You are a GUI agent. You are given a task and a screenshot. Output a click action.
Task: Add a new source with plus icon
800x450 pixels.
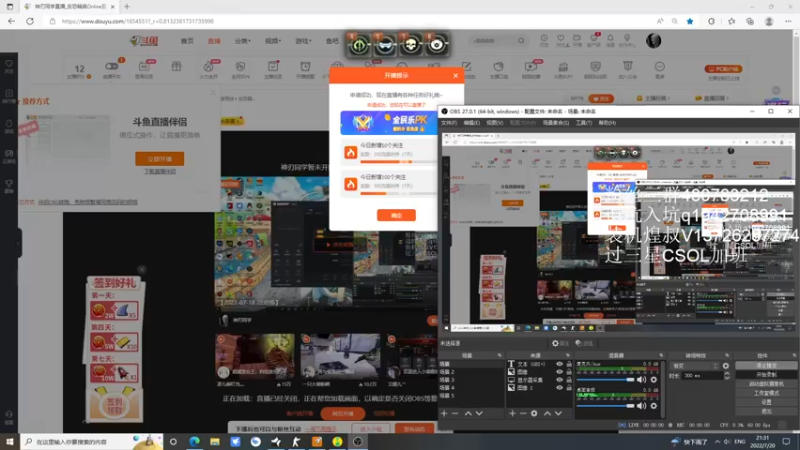point(512,413)
